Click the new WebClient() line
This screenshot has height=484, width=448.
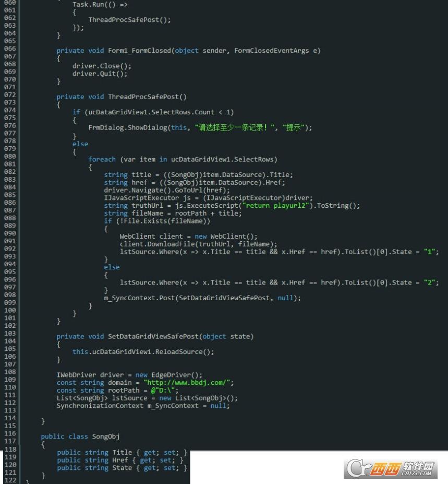tap(188, 237)
